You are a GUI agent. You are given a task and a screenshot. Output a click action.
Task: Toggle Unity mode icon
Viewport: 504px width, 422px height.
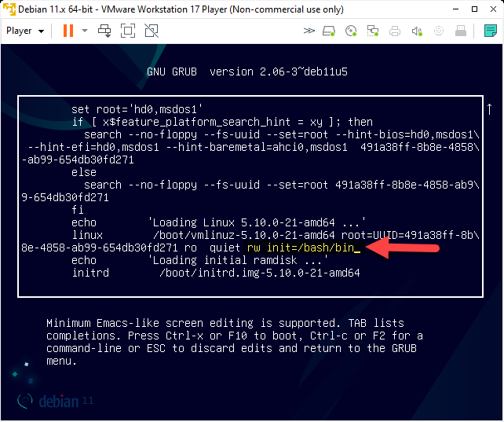pyautogui.click(x=152, y=31)
